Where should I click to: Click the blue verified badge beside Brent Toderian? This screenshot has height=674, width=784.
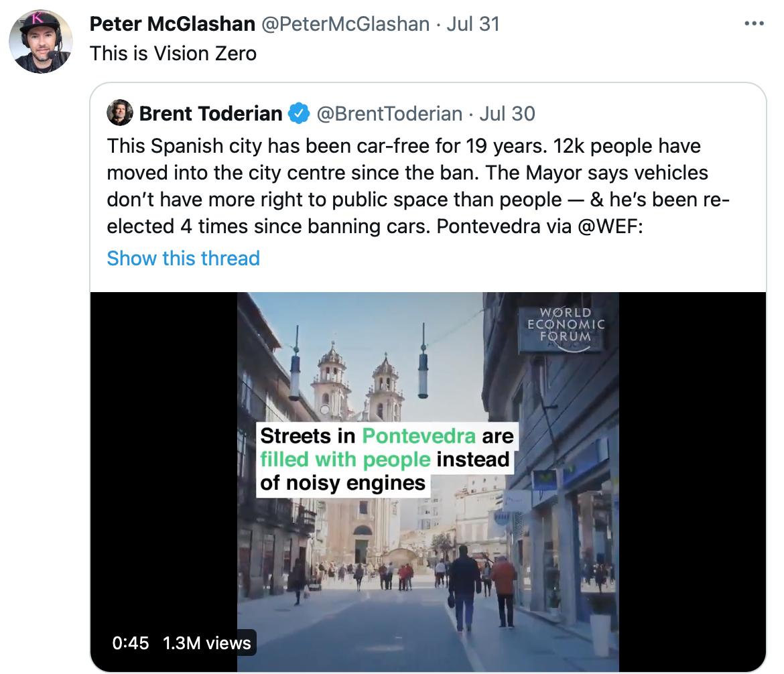tap(298, 114)
